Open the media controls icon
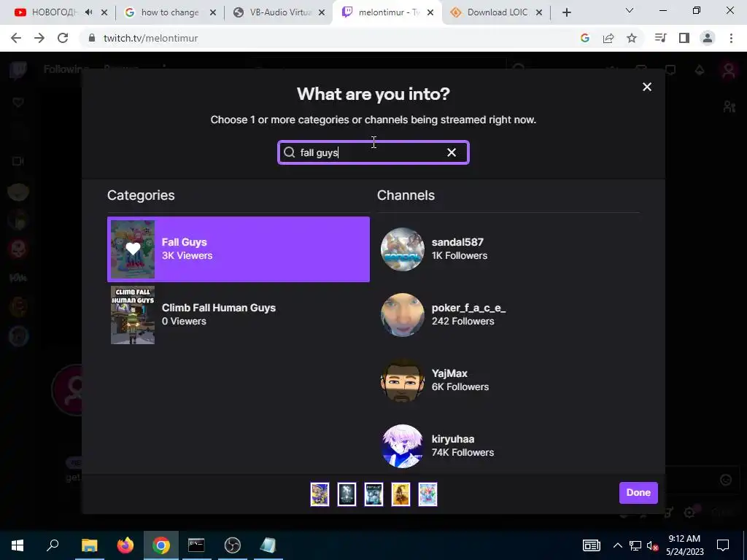This screenshot has height=560, width=747. pyautogui.click(x=661, y=38)
